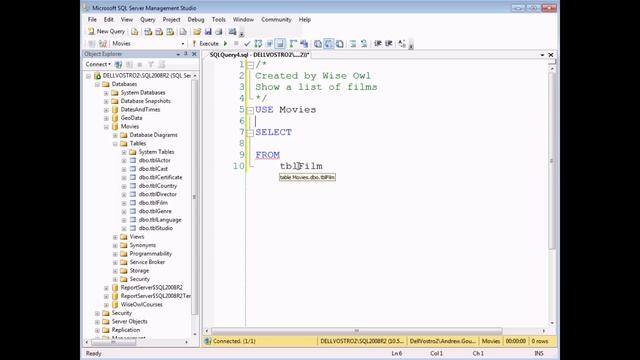Expand the Views folder

point(115,237)
